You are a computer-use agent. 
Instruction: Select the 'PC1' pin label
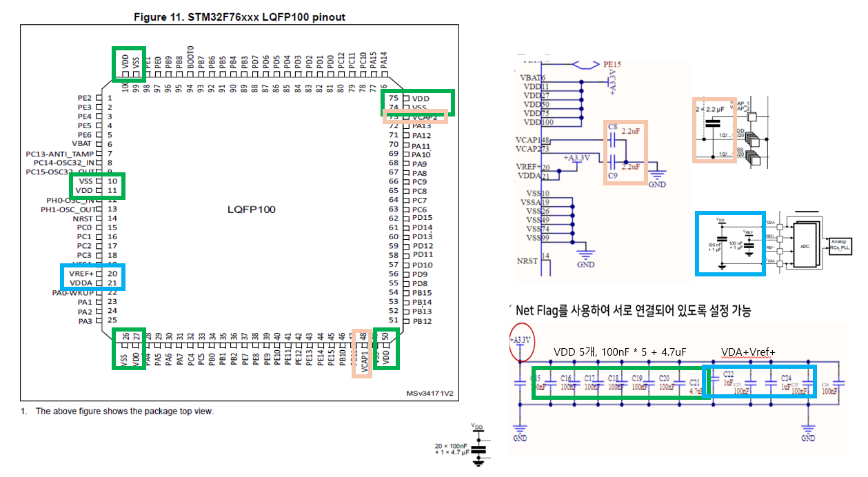[x=85, y=236]
